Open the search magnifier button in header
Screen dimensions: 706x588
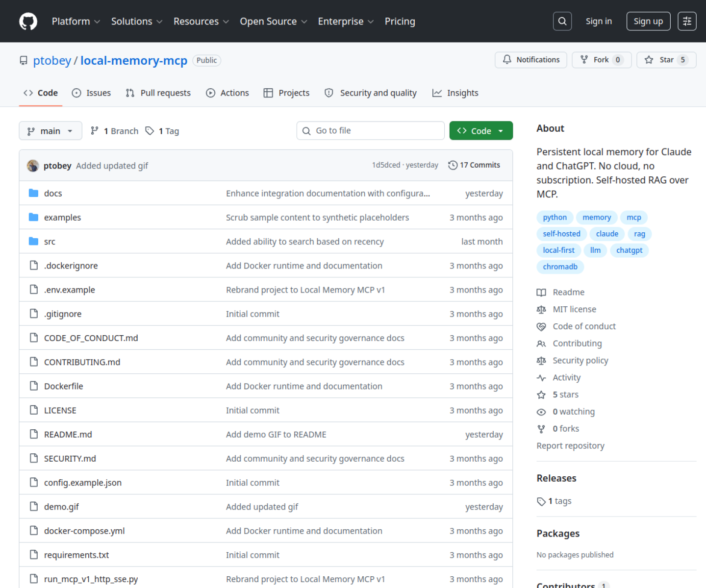(x=562, y=21)
